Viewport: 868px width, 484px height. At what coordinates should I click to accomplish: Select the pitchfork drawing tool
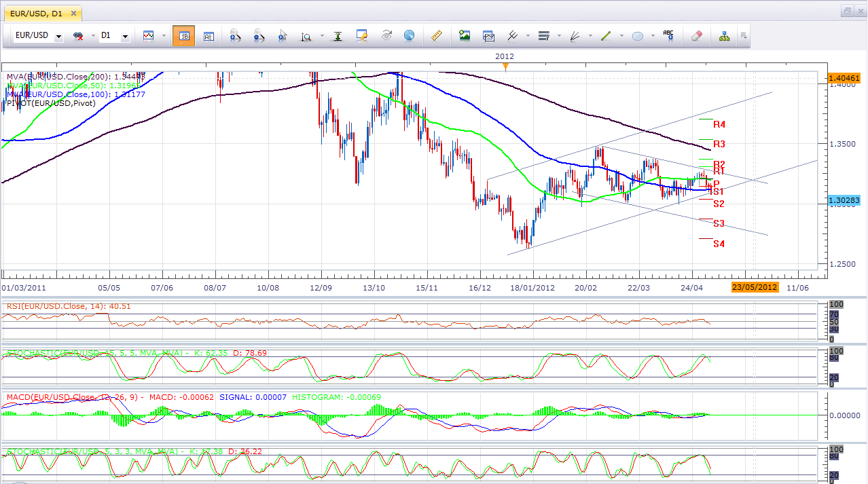(513, 36)
